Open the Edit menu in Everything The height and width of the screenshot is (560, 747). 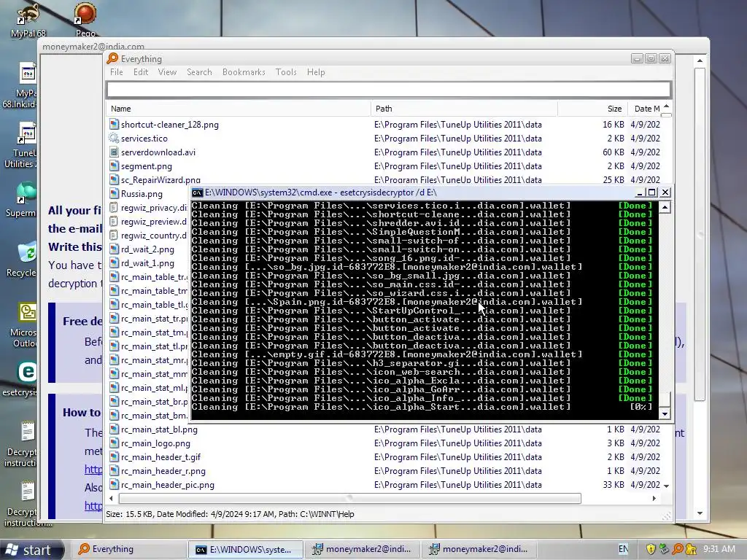[141, 72]
